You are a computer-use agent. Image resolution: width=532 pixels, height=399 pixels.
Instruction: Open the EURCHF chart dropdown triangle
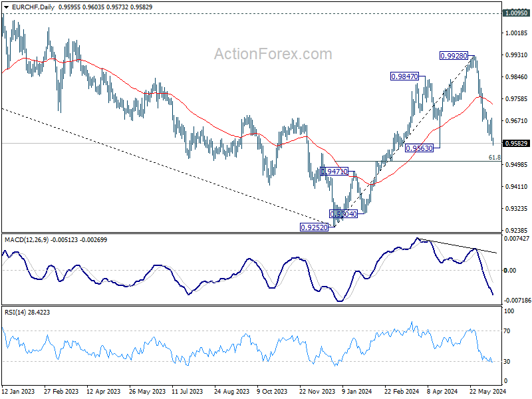(x=6, y=7)
